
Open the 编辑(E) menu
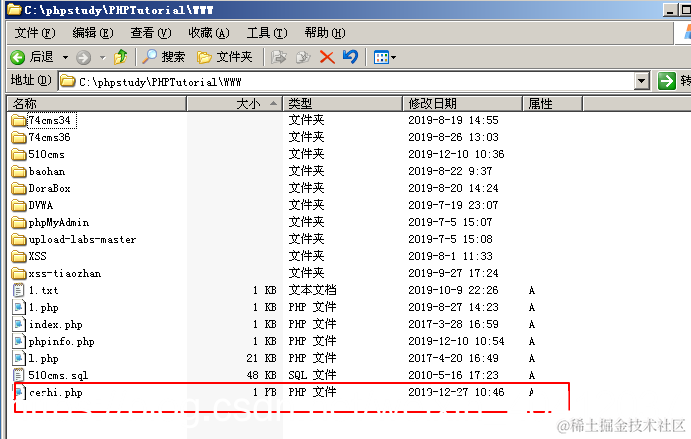(93, 33)
